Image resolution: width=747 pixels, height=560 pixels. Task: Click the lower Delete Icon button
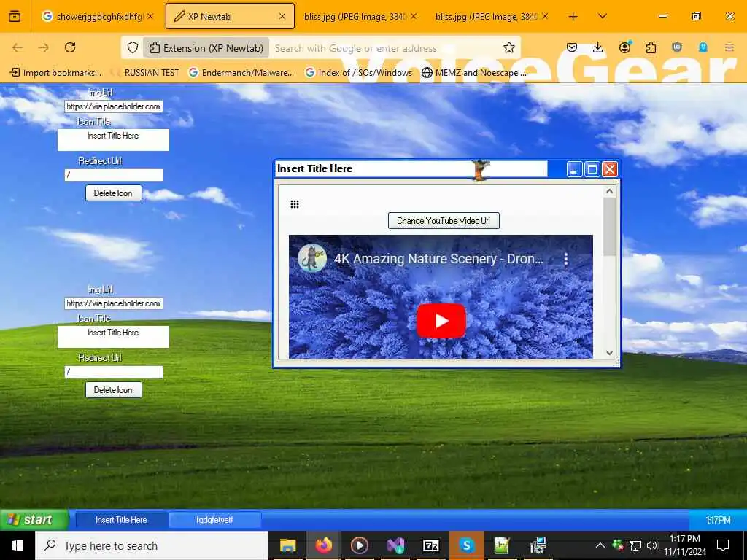(113, 389)
